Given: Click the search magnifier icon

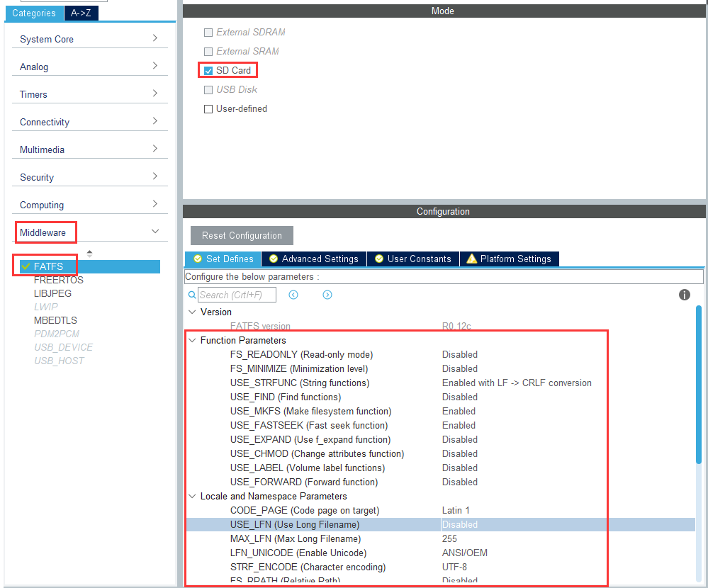Looking at the screenshot, I should click(192, 295).
